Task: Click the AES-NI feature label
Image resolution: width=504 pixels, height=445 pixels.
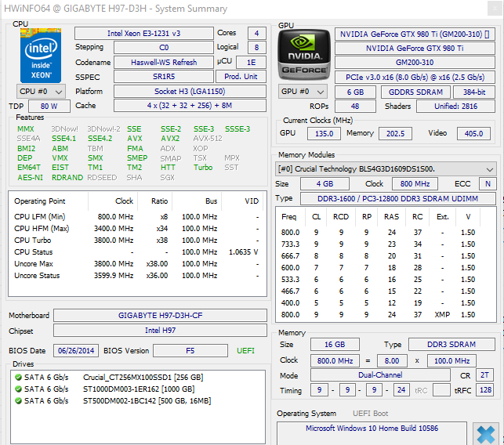Action: 31,178
